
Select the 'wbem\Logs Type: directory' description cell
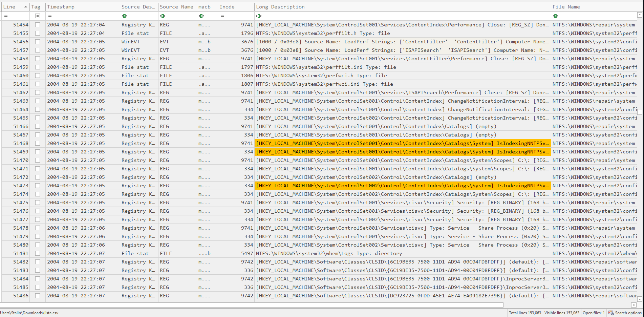[403, 253]
